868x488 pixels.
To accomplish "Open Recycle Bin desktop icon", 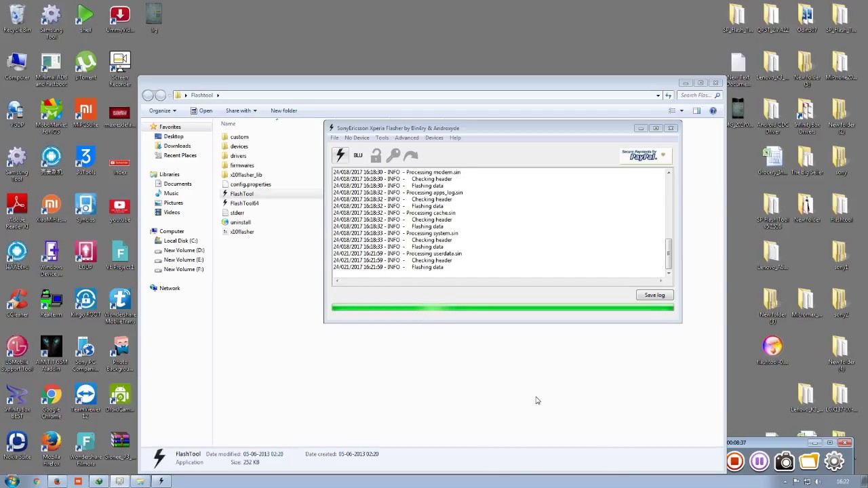I will (17, 20).
